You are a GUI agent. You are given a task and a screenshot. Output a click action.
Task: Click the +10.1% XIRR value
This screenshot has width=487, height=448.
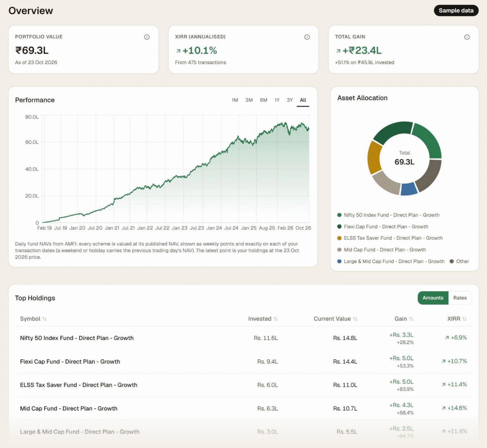pos(199,50)
